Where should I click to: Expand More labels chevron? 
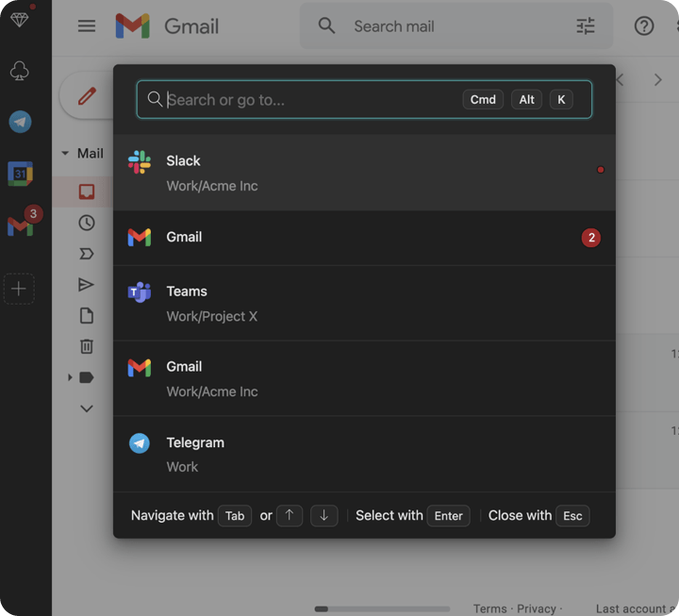87,408
